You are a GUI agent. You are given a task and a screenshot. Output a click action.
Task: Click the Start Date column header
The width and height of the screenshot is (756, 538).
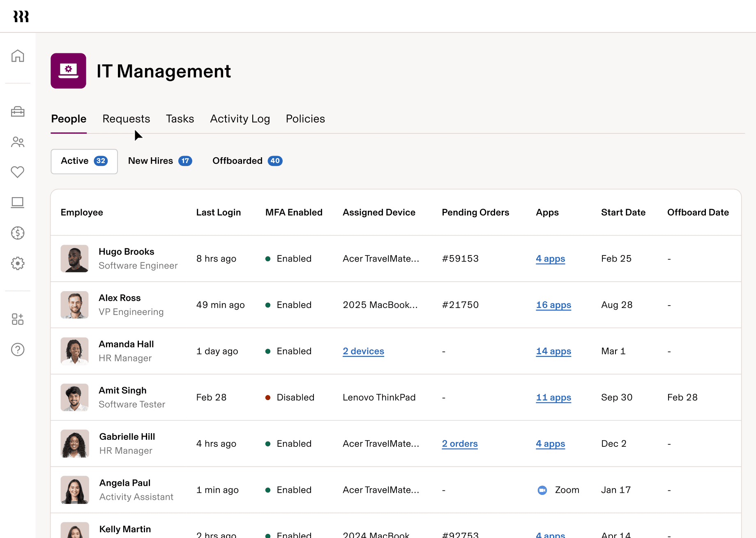point(623,212)
